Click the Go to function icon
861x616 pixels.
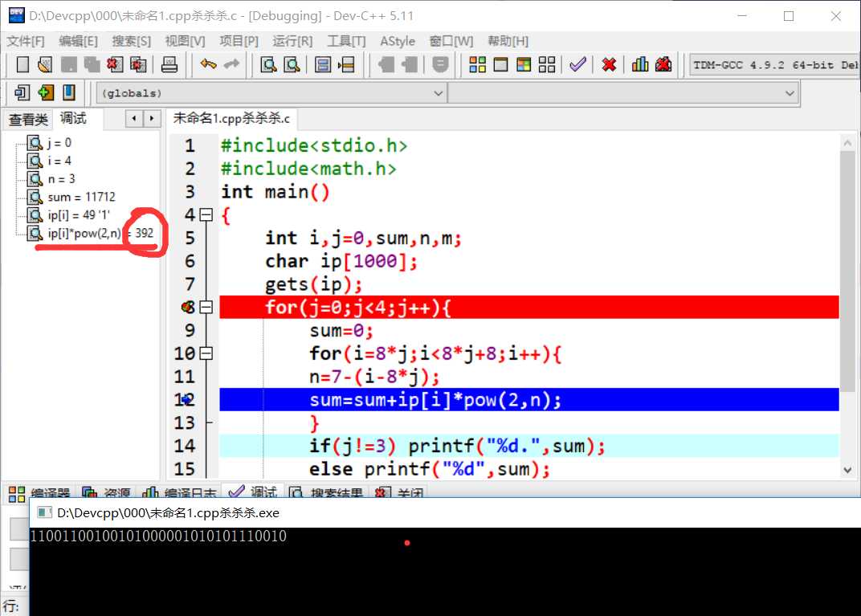coord(323,65)
